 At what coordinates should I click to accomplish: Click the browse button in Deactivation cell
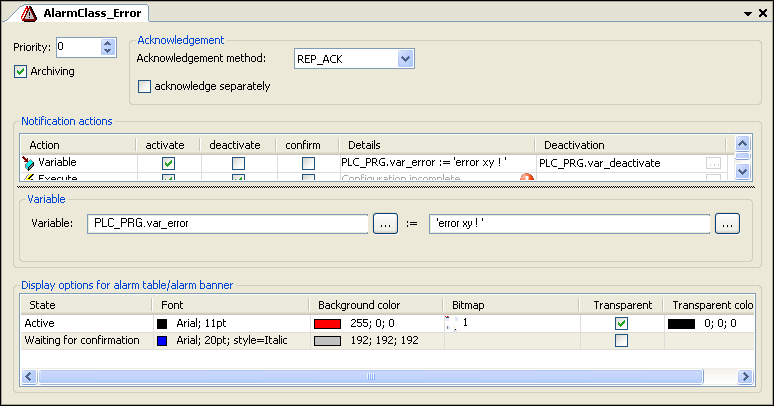(713, 163)
